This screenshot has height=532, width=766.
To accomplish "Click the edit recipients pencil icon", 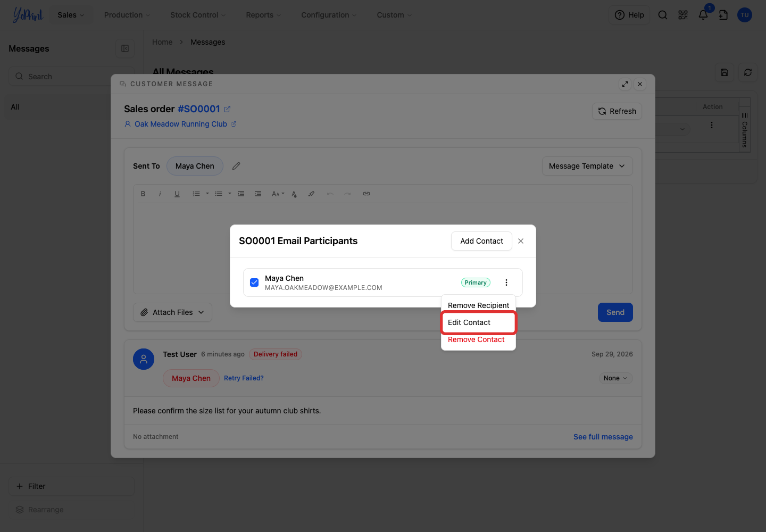I will click(x=236, y=166).
